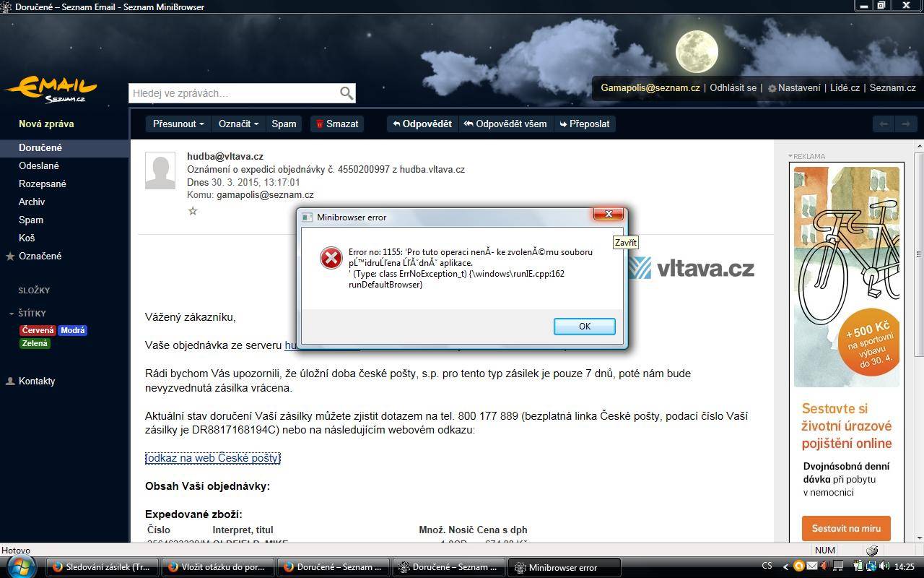Click the muted speaker tray icon
924x578 pixels.
825,567
